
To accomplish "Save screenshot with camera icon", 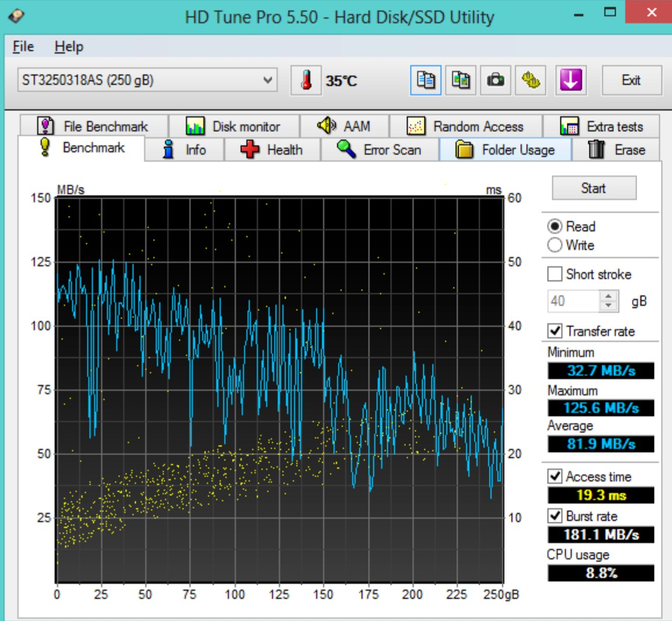I will [x=495, y=80].
